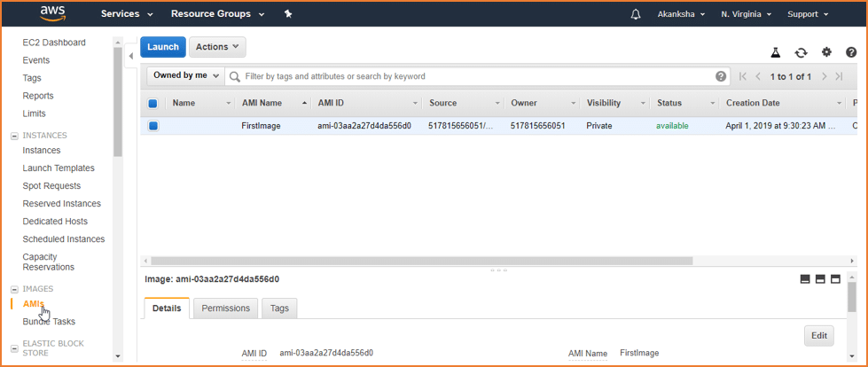Open the Support menu

pyautogui.click(x=808, y=14)
